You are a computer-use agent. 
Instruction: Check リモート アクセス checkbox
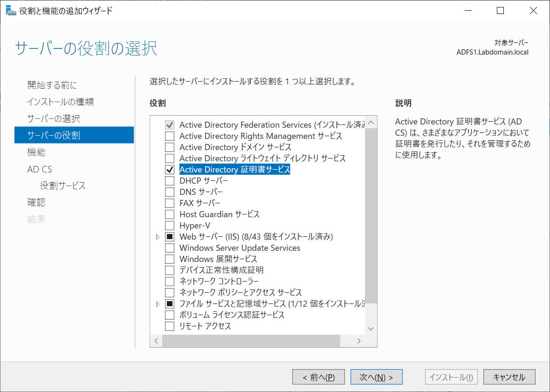click(170, 326)
